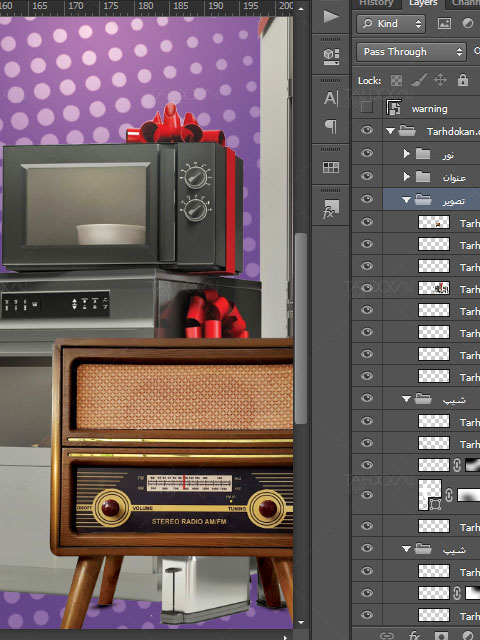Click the horizontal ruler at mark 180
Viewport: 480px width, 640px height.
[x=146, y=6]
